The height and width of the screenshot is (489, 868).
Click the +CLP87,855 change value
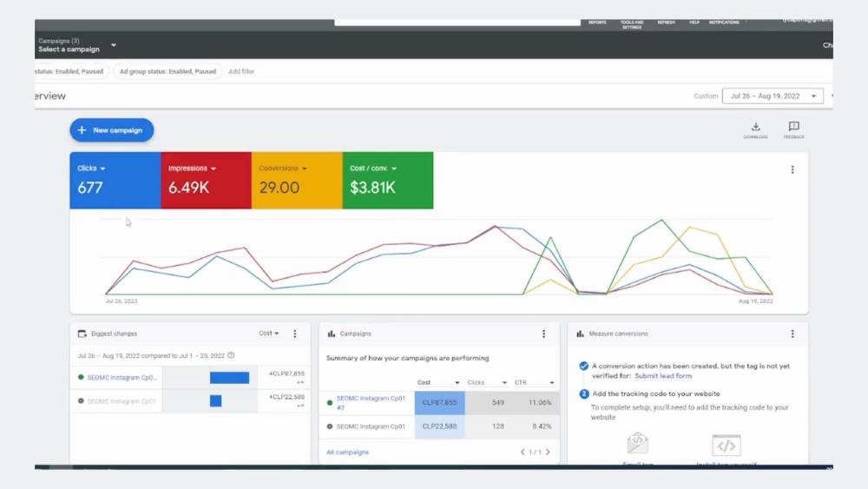click(x=286, y=373)
